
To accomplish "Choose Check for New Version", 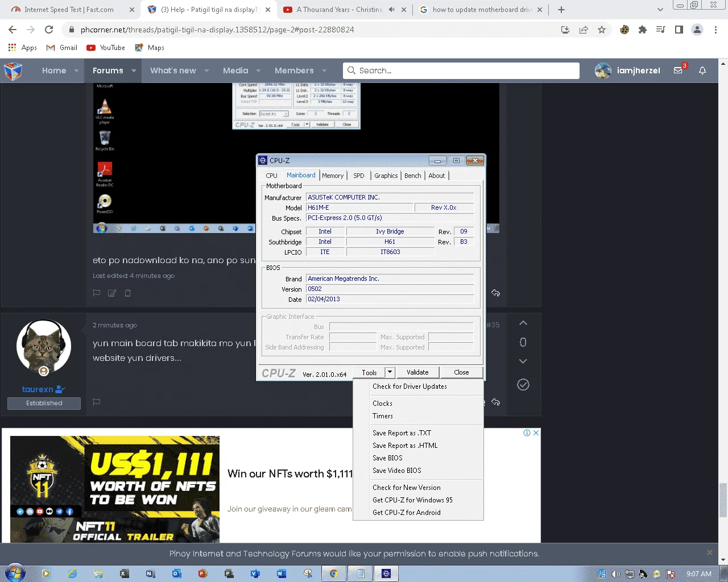I will click(418, 488).
